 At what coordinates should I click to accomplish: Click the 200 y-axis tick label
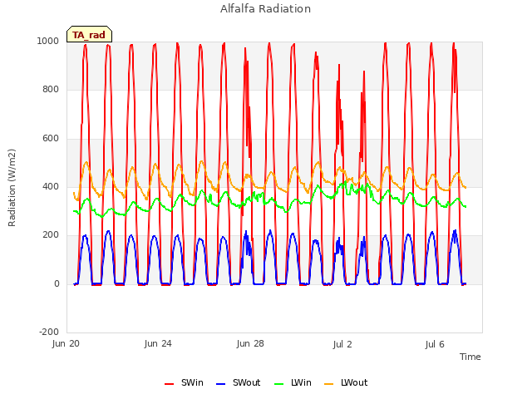[51, 234]
